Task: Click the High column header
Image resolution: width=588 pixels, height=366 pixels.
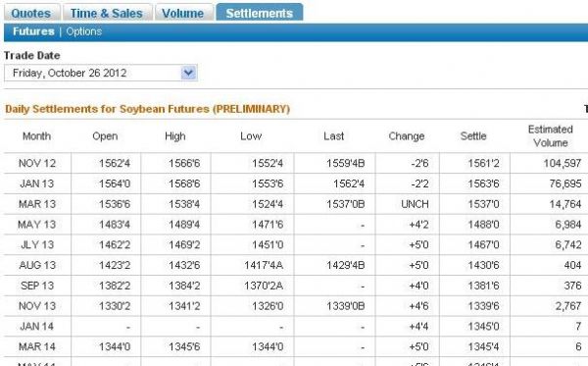Action: click(x=175, y=135)
